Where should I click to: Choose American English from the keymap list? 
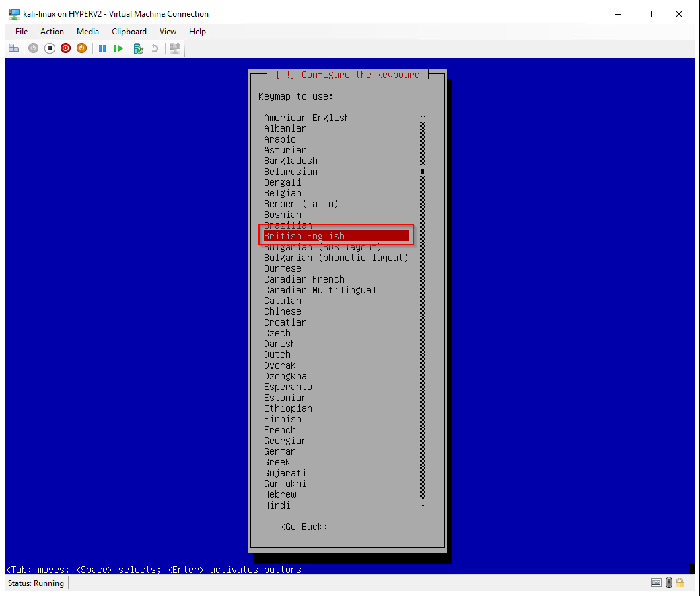(307, 118)
